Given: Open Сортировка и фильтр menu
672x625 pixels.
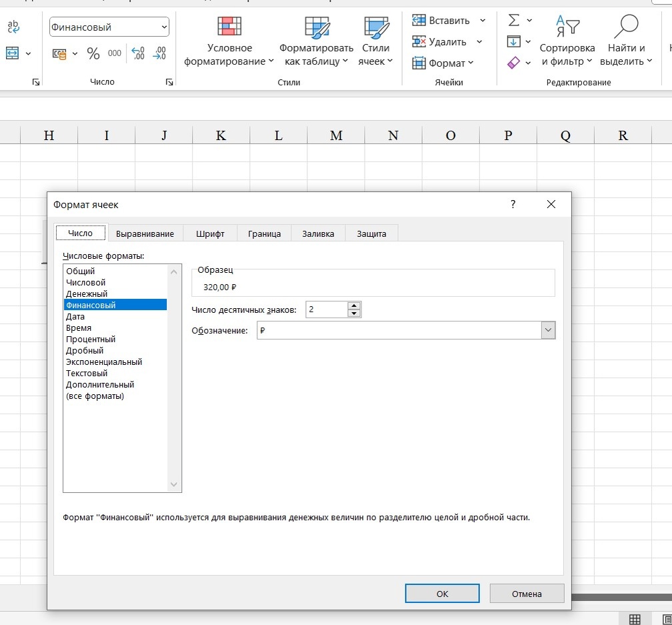Looking at the screenshot, I should tap(567, 41).
